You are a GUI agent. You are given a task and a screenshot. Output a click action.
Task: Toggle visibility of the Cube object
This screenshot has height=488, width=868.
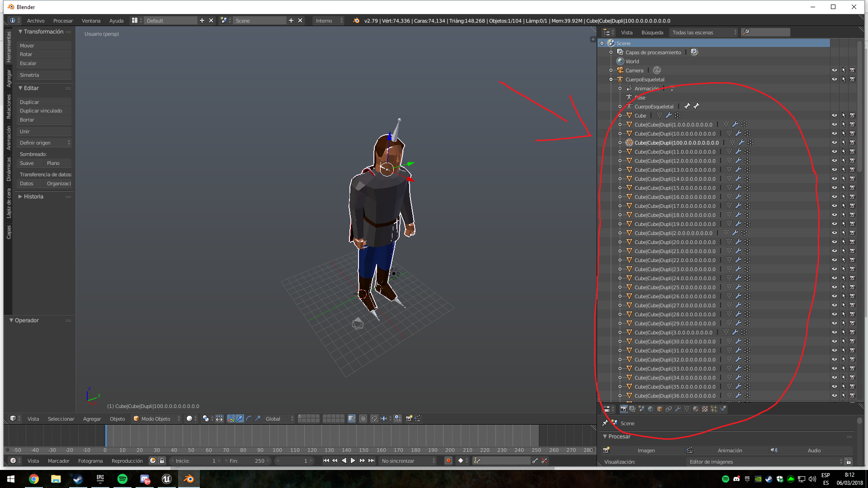[835, 115]
